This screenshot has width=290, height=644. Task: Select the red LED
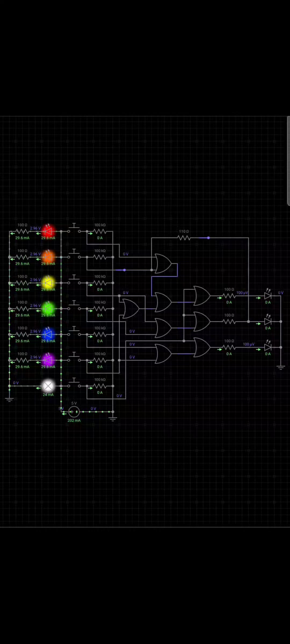48,231
